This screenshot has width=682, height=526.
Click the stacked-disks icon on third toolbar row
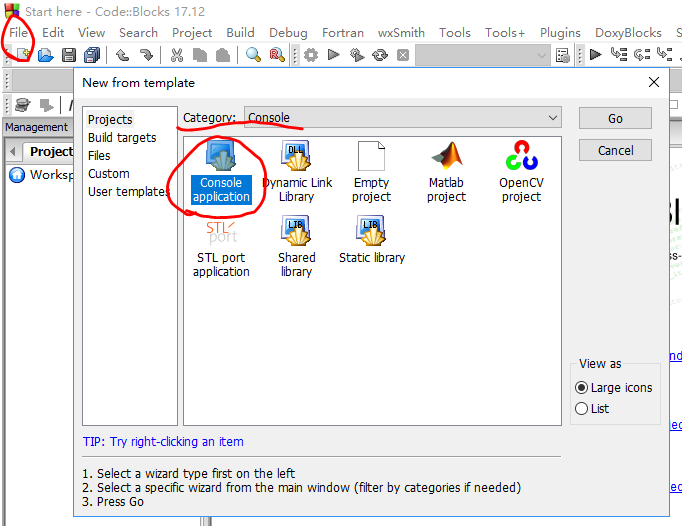pyautogui.click(x=22, y=105)
